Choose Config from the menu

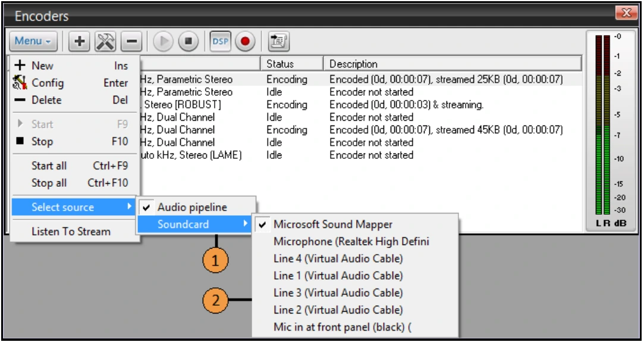point(75,83)
